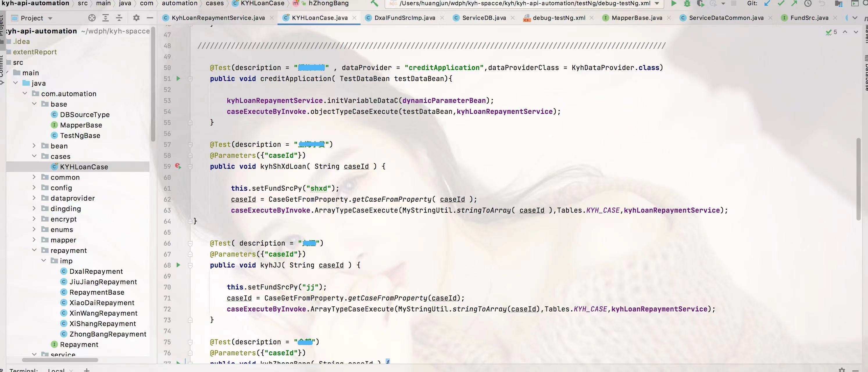Switch to KyhLoanRepaymentService.java tab
The width and height of the screenshot is (868, 372).
[218, 18]
